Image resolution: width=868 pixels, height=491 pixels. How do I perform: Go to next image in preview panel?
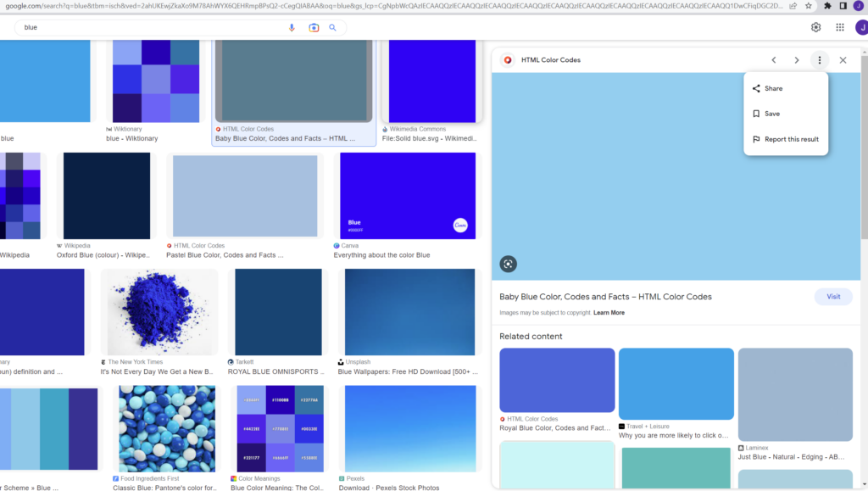coord(797,60)
